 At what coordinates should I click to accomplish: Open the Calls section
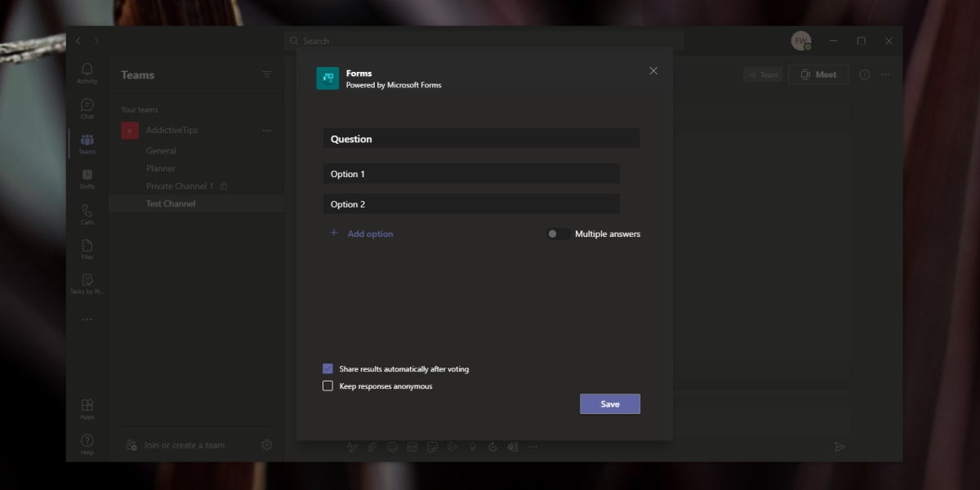[87, 212]
